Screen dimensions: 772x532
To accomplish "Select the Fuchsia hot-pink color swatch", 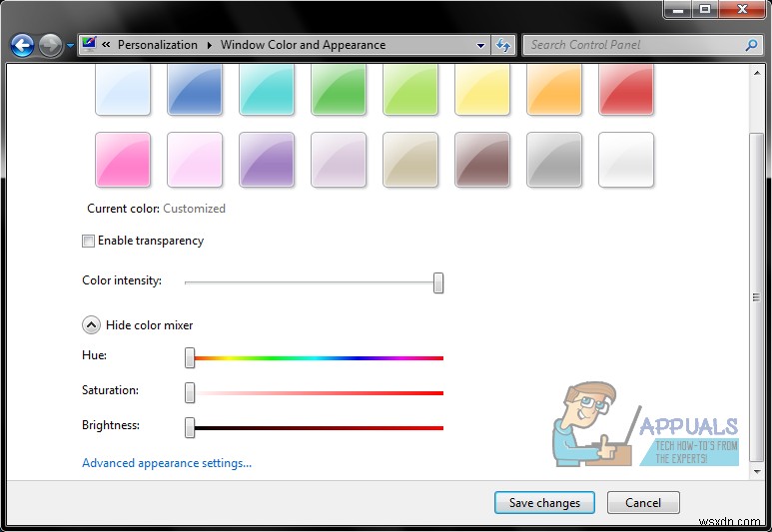I will [x=123, y=160].
